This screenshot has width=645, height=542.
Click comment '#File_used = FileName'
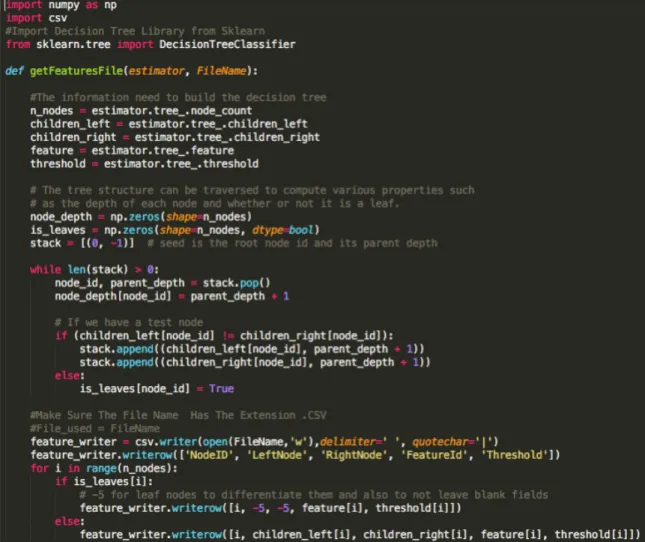coord(95,429)
